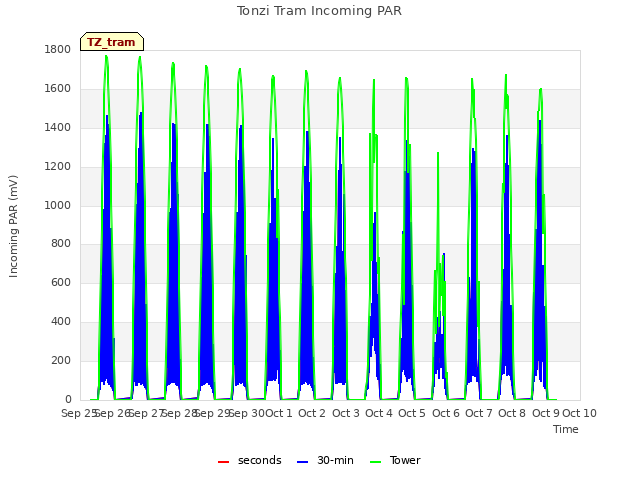Click the 0 y-axis tick value
This screenshot has width=640, height=480.
click(68, 400)
